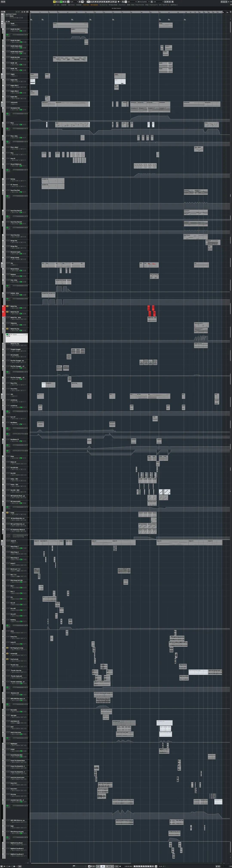
Task: Toggle global Mute (M) in top toolbar
Action: [x=54, y=2]
